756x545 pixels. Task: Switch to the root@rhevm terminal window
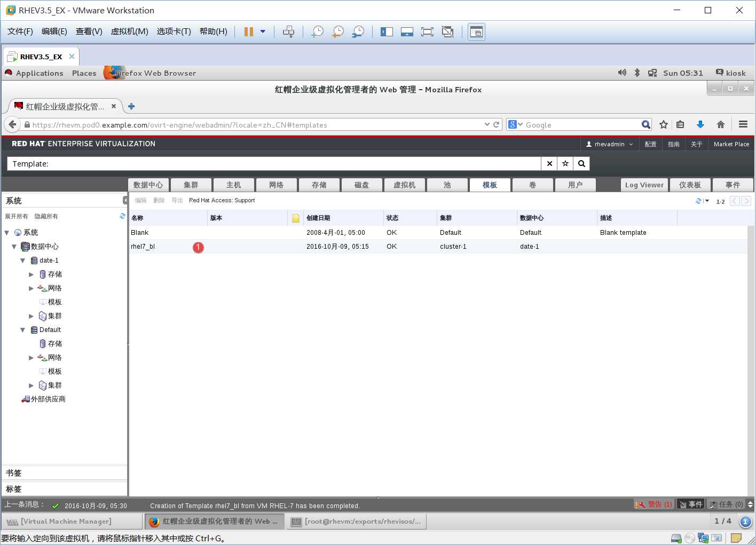(x=357, y=521)
